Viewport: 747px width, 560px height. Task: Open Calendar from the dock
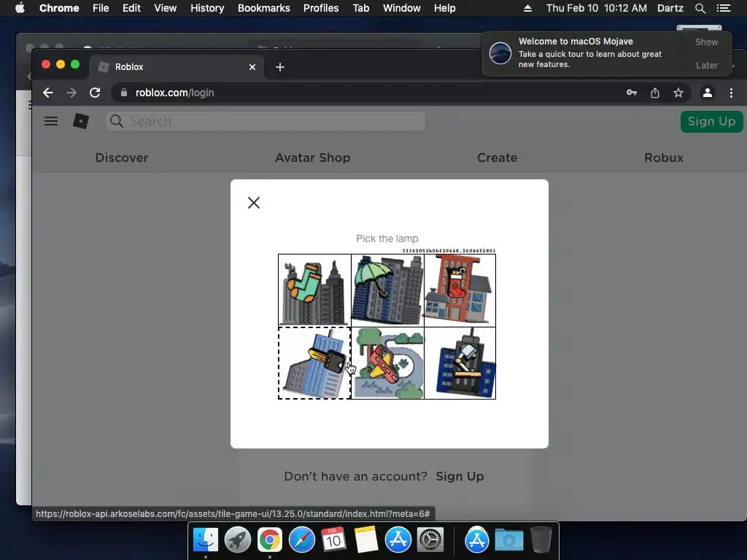coord(333,540)
